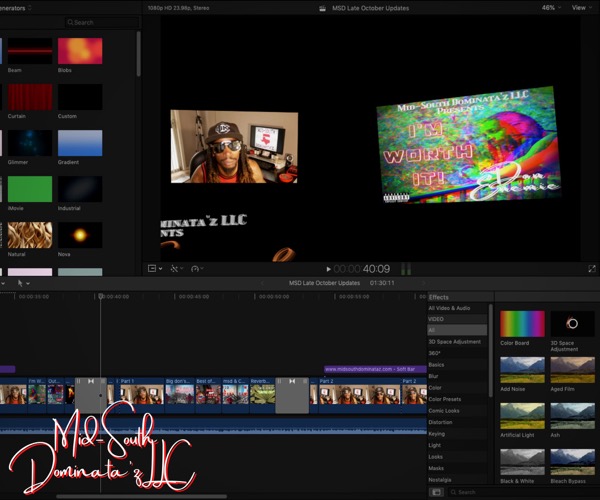Select the Distortion effects category
600x500 pixels.
457,422
